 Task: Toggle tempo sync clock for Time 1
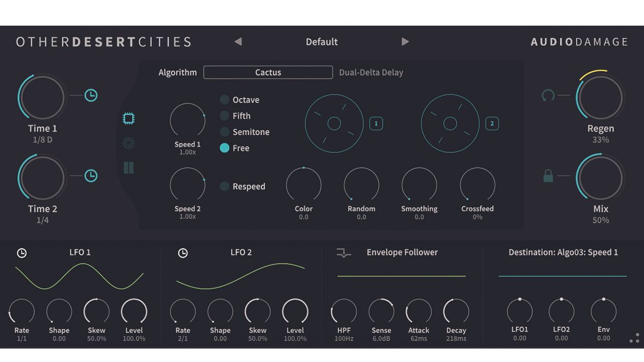91,95
